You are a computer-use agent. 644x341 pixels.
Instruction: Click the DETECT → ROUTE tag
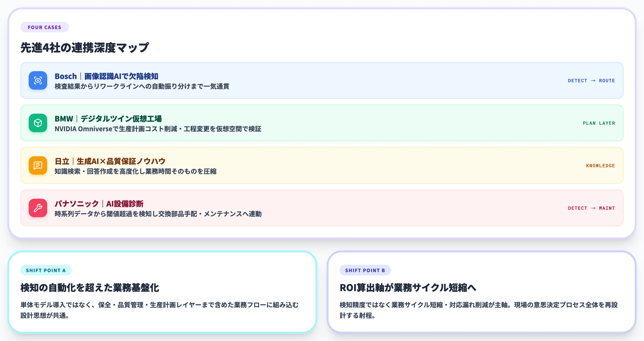(x=591, y=81)
